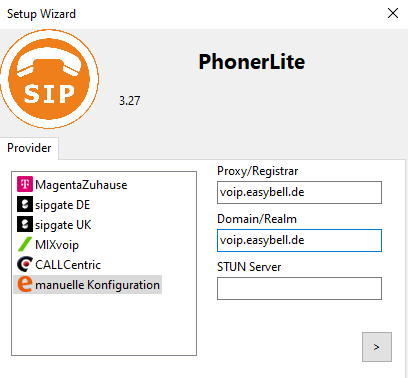Viewport: 408px width, 378px height.
Task: Select sipgate UK provider
Action: click(x=54, y=225)
